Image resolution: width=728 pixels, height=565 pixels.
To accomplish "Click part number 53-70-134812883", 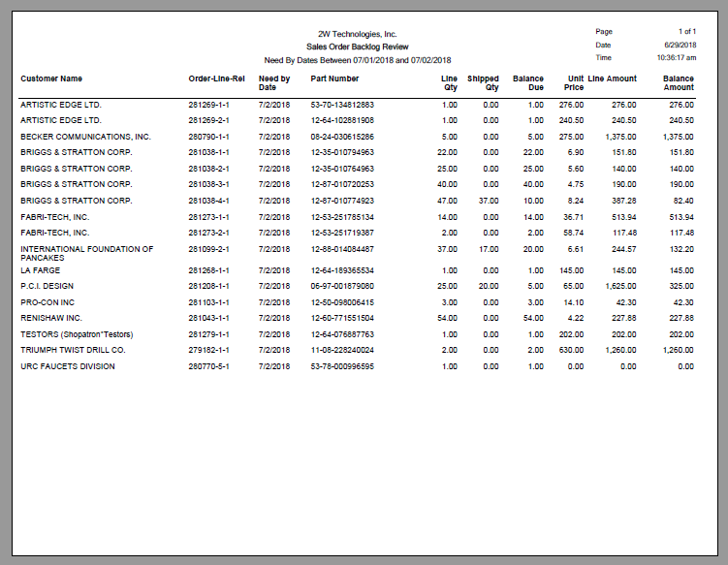I will tap(342, 105).
